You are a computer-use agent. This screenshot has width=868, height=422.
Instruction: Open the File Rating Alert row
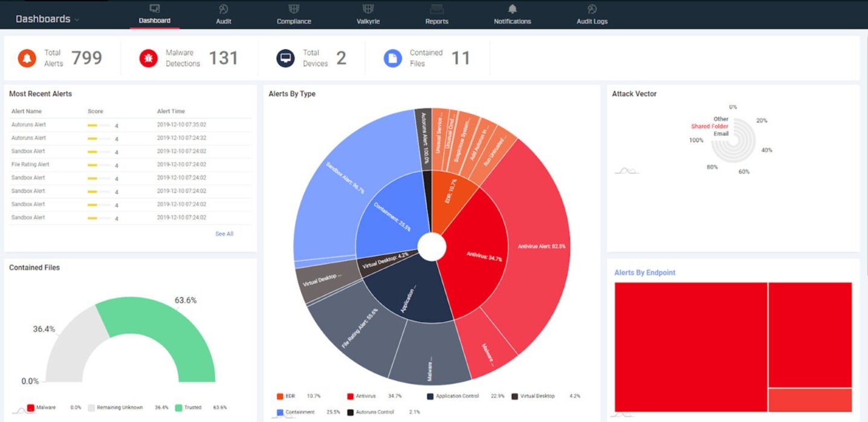(x=131, y=164)
